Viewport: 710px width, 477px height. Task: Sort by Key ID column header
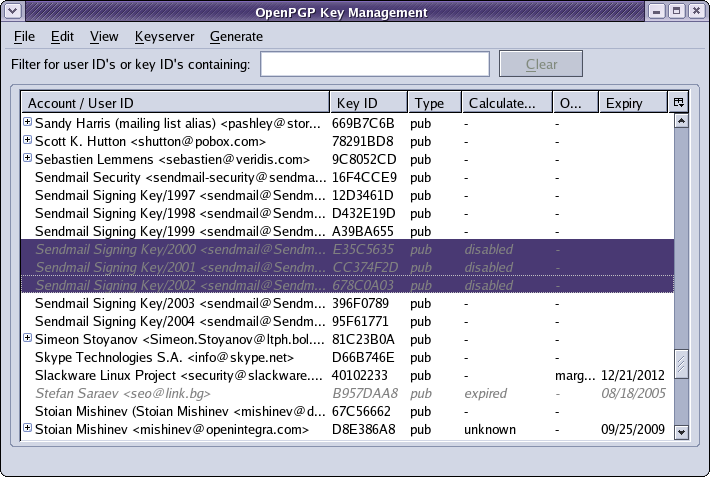[369, 103]
